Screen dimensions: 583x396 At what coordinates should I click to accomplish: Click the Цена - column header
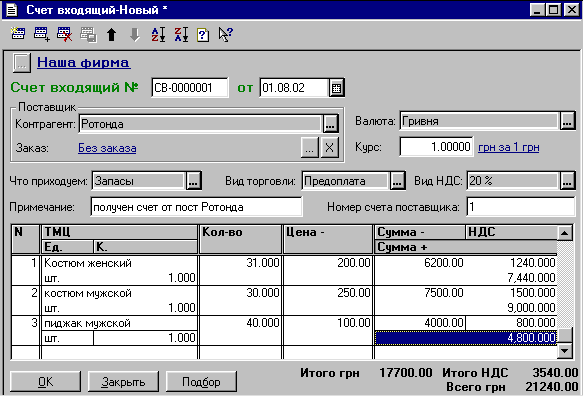pos(328,239)
